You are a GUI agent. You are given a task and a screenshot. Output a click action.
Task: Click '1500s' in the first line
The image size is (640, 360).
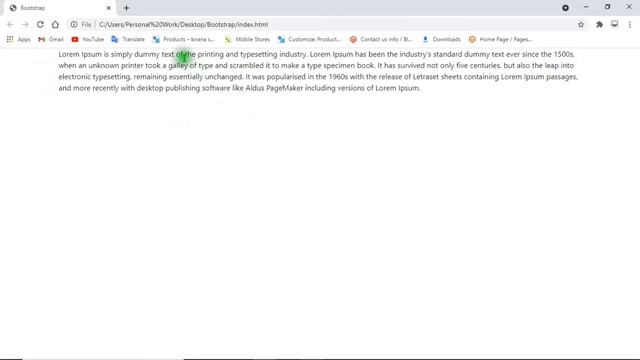click(564, 54)
